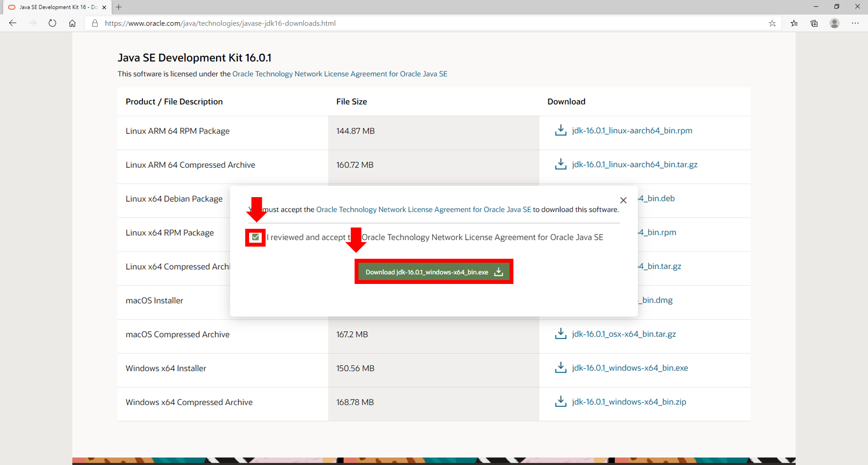Select the '168.78 MB' file size
Viewport: 868px width, 465px height.
(355, 402)
